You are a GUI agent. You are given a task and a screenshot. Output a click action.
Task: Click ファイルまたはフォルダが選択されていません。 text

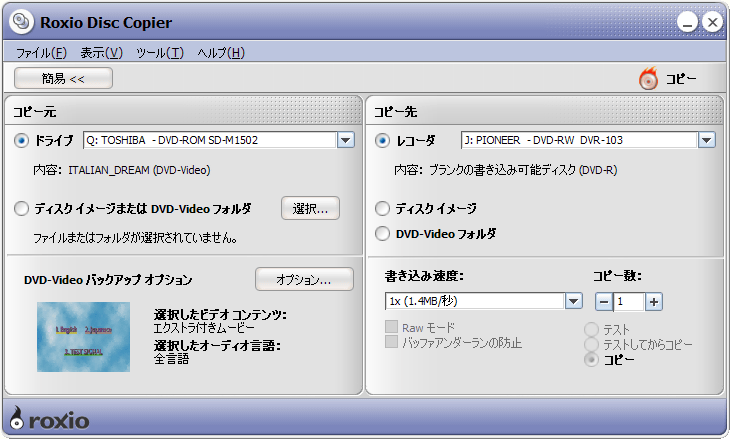(x=135, y=238)
